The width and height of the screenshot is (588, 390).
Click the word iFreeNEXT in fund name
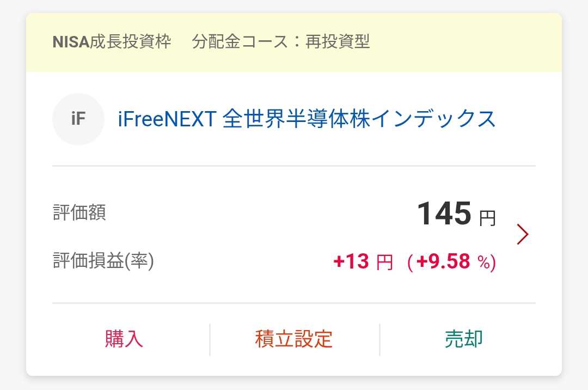(167, 119)
